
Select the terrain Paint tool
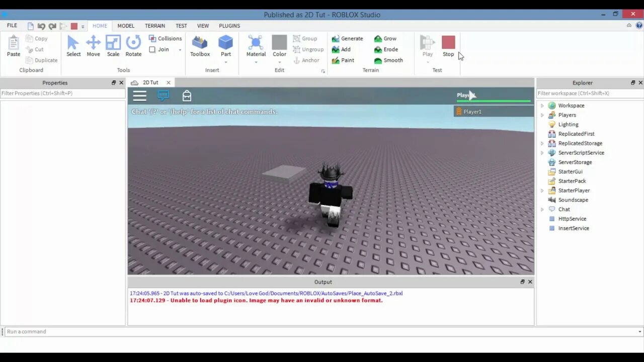[x=343, y=60]
